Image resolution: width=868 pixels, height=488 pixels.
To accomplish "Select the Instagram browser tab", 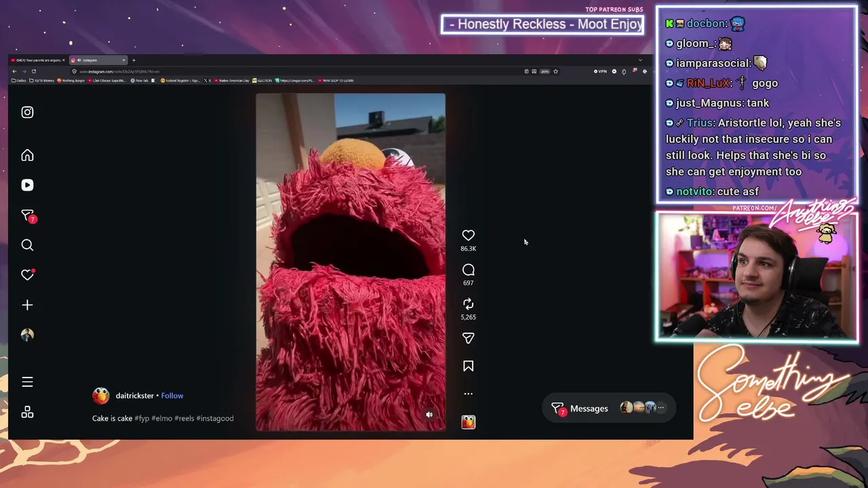I will coord(98,60).
